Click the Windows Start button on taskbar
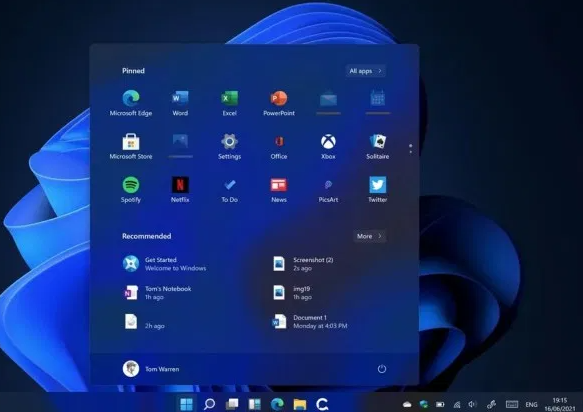 pos(186,404)
